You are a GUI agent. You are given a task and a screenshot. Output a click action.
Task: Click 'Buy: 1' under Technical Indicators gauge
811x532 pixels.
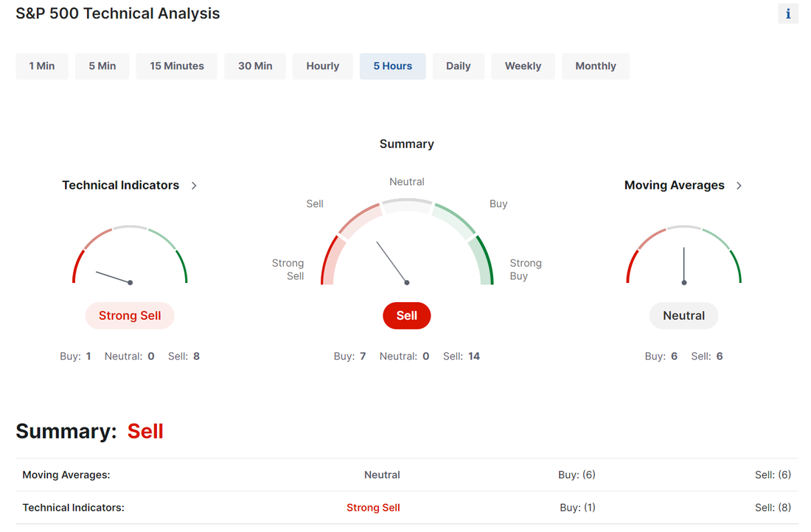[75, 356]
